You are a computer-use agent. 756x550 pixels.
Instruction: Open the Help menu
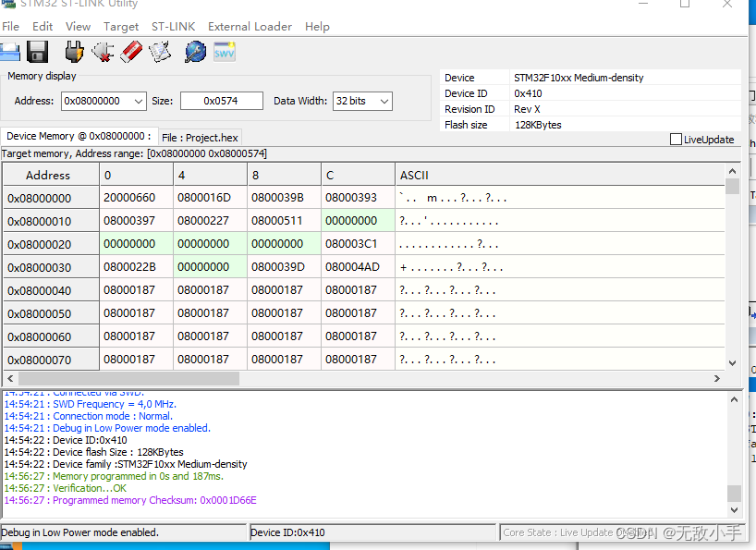click(x=317, y=27)
